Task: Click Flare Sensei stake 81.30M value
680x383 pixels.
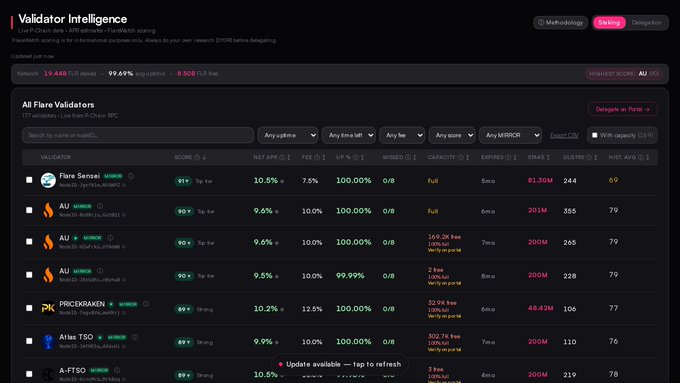Action: coord(540,180)
